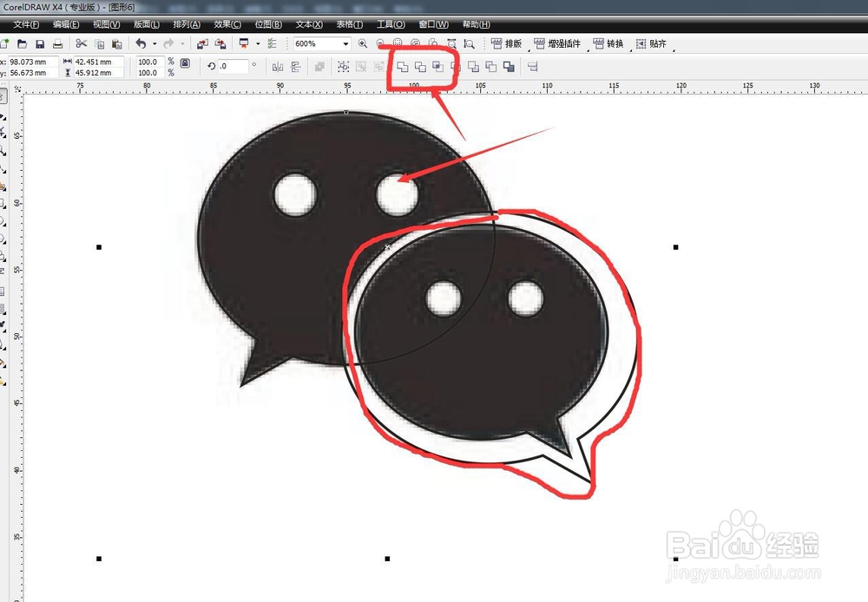This screenshot has height=602, width=868.
Task: Click the y position field 56.673 mm
Action: pos(33,73)
